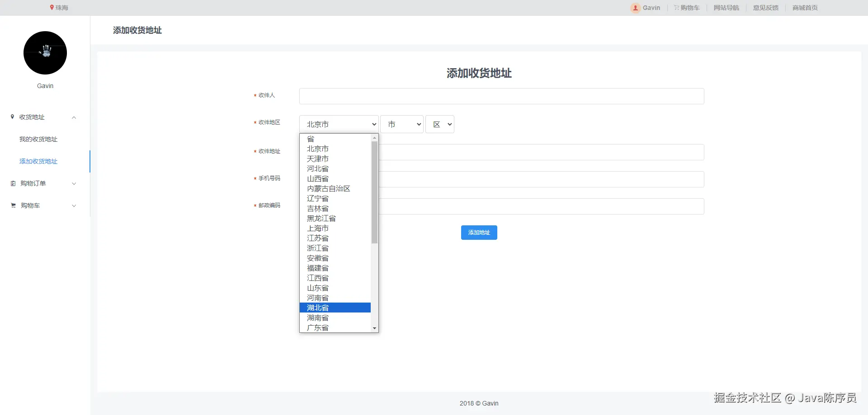Click 珠海 city label in top bar
The height and width of the screenshot is (415, 868).
click(x=62, y=8)
